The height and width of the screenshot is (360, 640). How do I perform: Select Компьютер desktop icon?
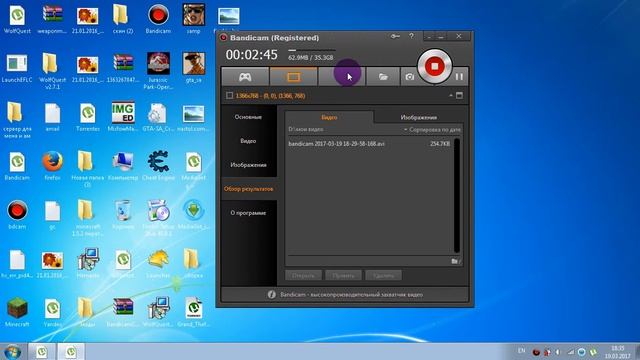tap(123, 166)
